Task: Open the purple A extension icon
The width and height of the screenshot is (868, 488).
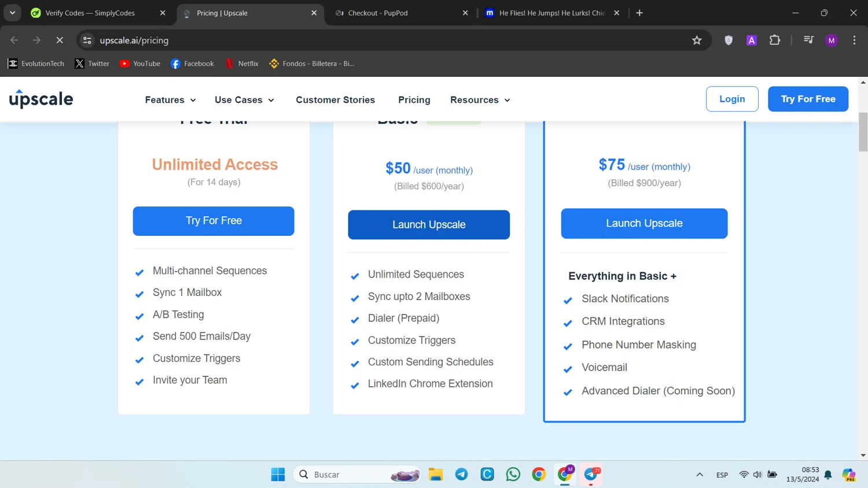Action: point(752,40)
